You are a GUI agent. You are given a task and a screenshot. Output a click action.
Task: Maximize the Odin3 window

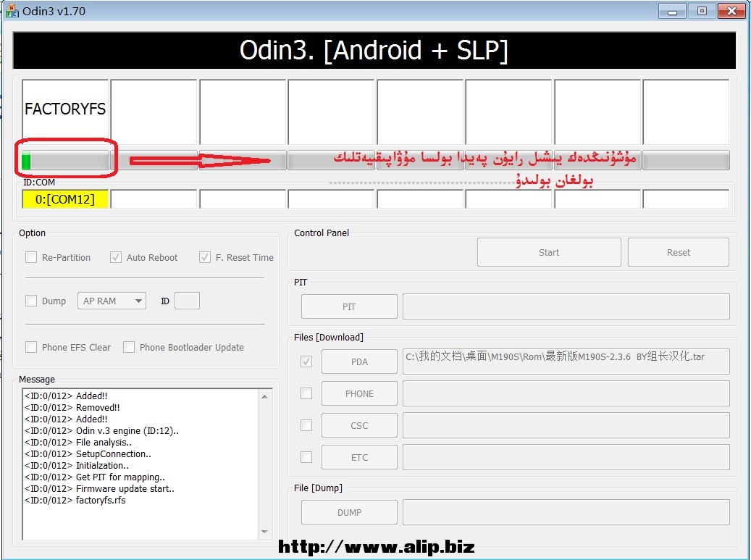[x=702, y=11]
